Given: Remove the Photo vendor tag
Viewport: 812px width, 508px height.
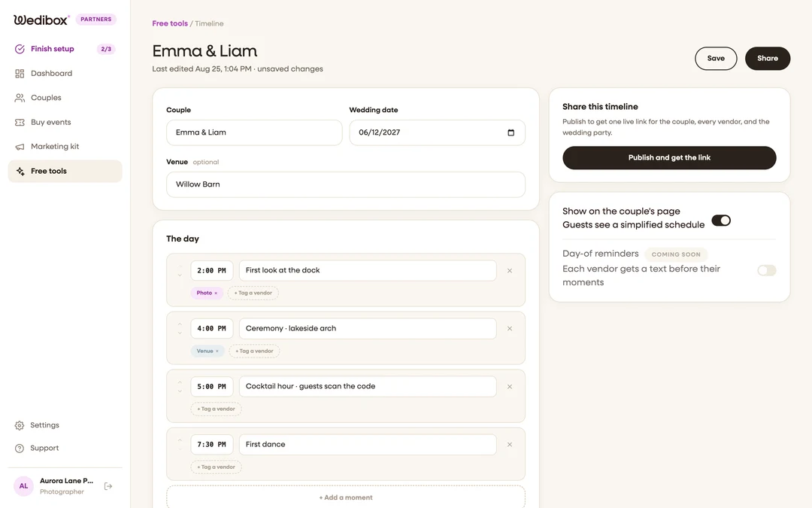Looking at the screenshot, I should (216, 294).
